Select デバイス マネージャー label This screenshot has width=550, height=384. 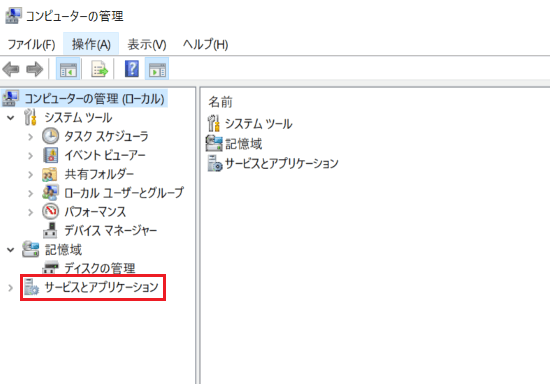pyautogui.click(x=110, y=231)
